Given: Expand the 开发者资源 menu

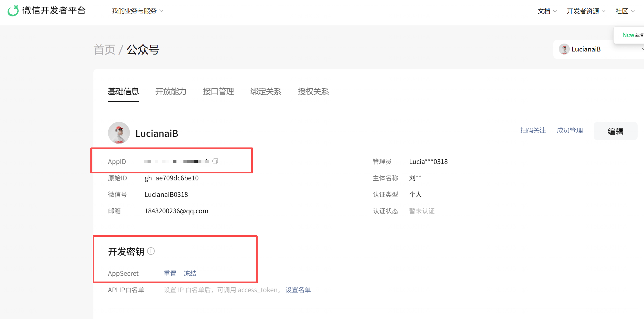Looking at the screenshot, I should (586, 11).
